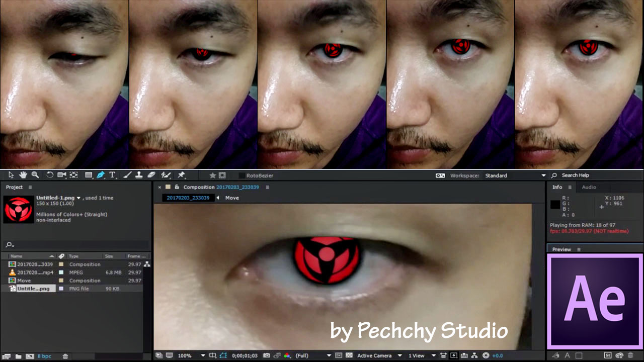The image size is (644, 362).
Task: Select the Puppet Pin tool
Action: coord(181,175)
